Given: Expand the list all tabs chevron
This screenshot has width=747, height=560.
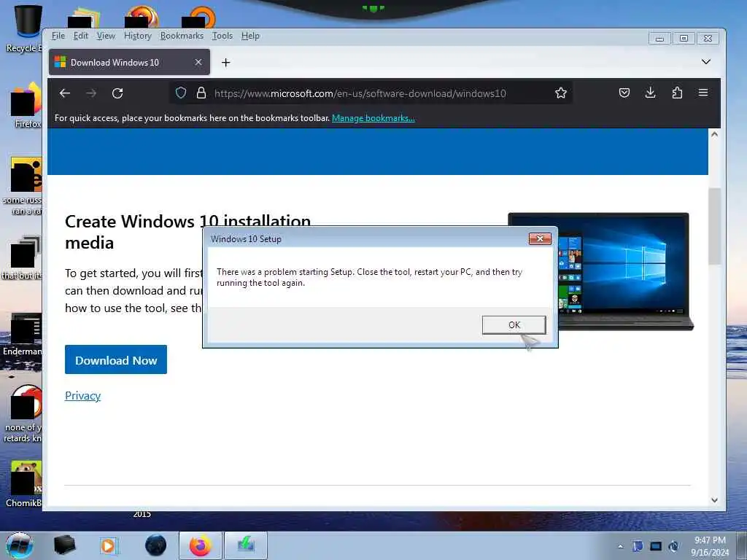Looking at the screenshot, I should click(706, 62).
